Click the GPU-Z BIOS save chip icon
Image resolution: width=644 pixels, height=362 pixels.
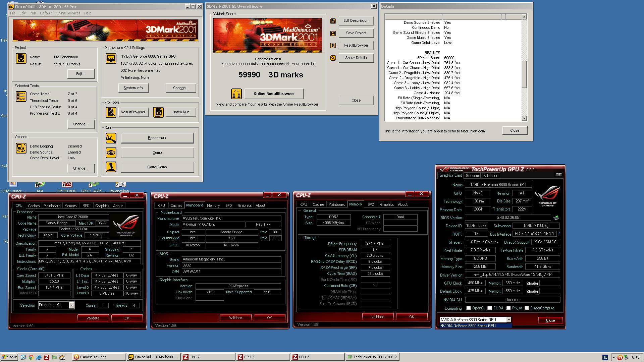click(556, 218)
